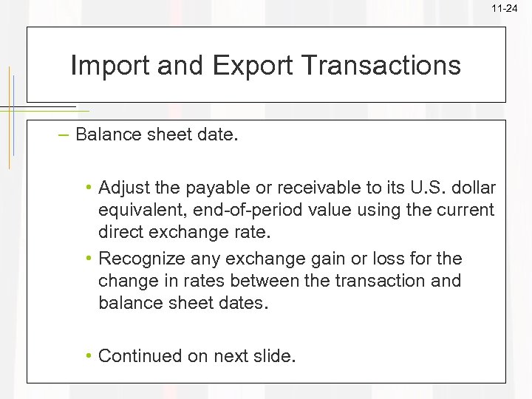
Task: Click the bullet dot before "Adjust the payable"
Action: coord(89,188)
